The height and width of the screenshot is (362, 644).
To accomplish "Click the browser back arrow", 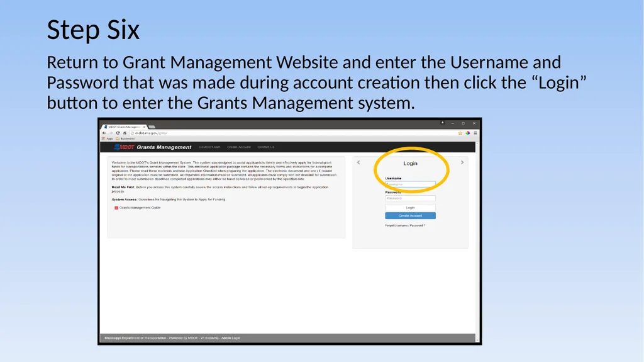I will [x=104, y=133].
